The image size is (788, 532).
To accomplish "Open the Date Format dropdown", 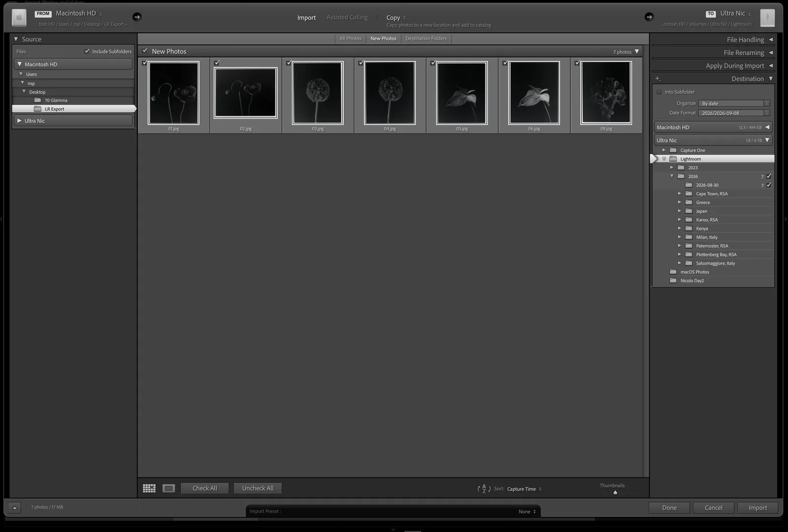I will 734,113.
